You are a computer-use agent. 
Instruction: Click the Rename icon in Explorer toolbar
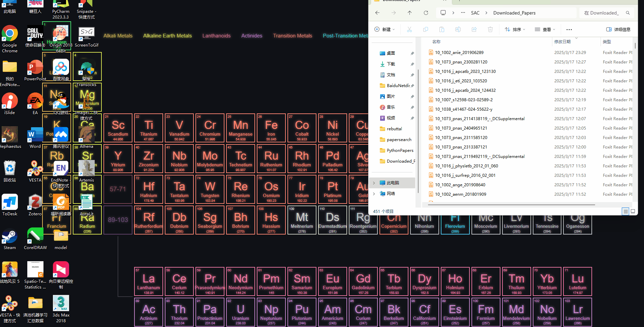[x=458, y=29]
